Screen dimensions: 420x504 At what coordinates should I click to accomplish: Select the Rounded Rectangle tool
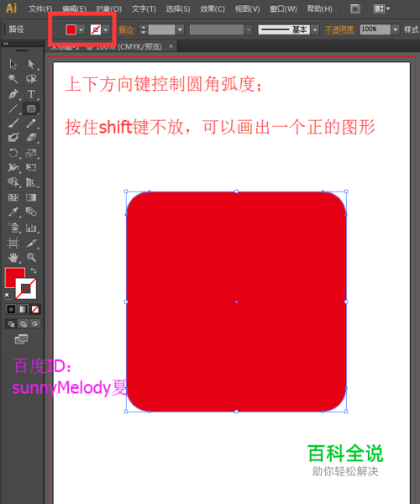tap(31, 108)
